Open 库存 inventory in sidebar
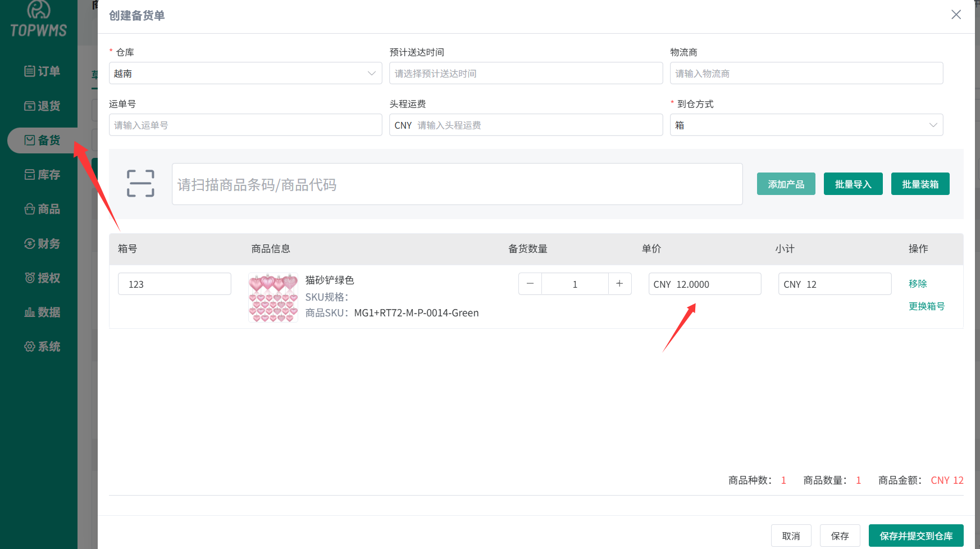The image size is (980, 549). click(42, 175)
